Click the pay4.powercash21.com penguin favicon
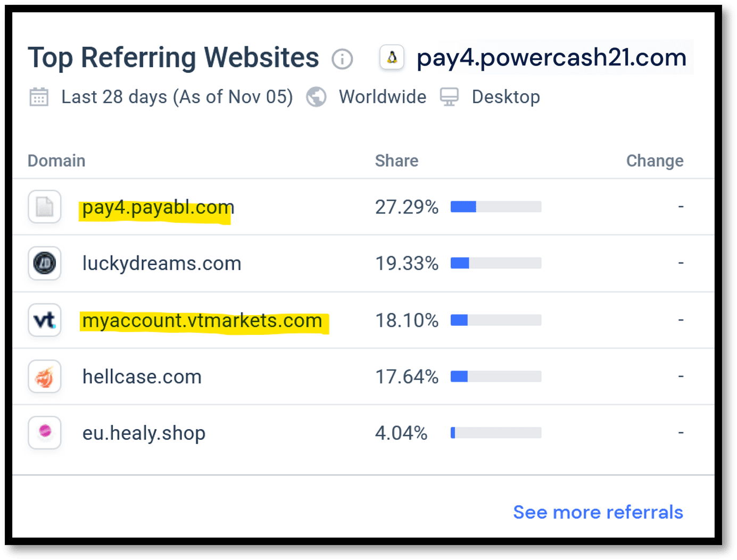The width and height of the screenshot is (737, 560). click(x=392, y=57)
